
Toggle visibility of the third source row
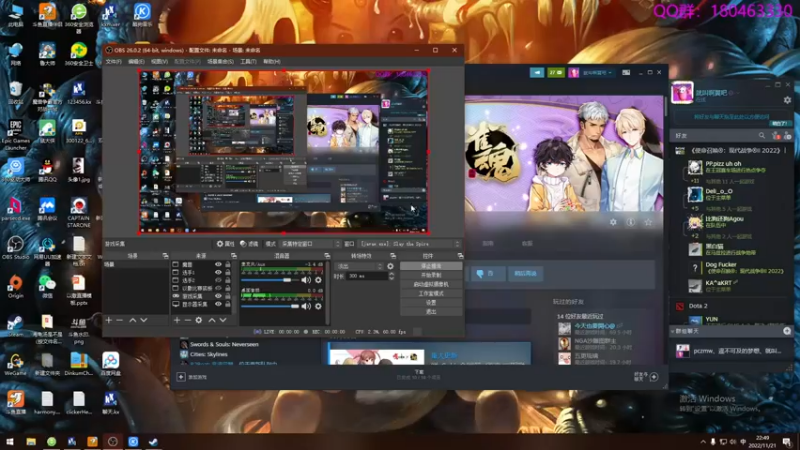click(218, 280)
